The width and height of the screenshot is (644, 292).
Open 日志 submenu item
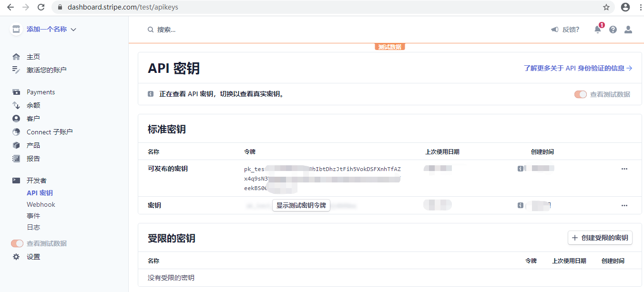(x=33, y=227)
